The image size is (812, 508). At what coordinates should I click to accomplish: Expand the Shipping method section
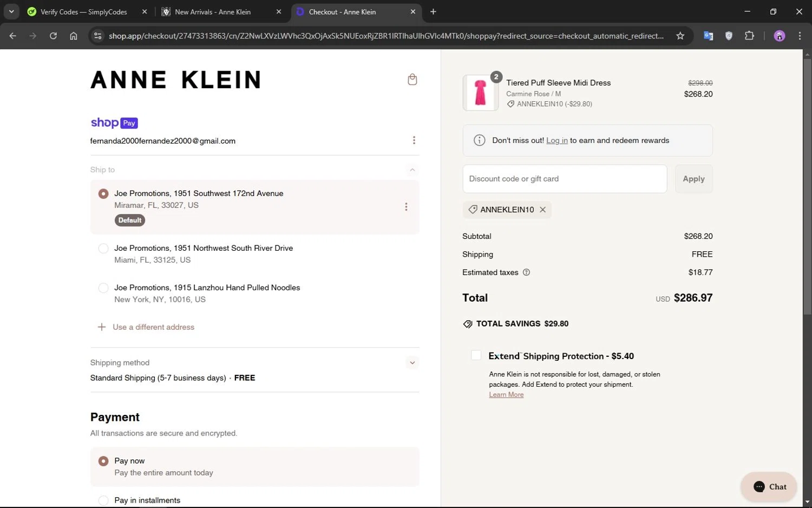[x=412, y=363]
